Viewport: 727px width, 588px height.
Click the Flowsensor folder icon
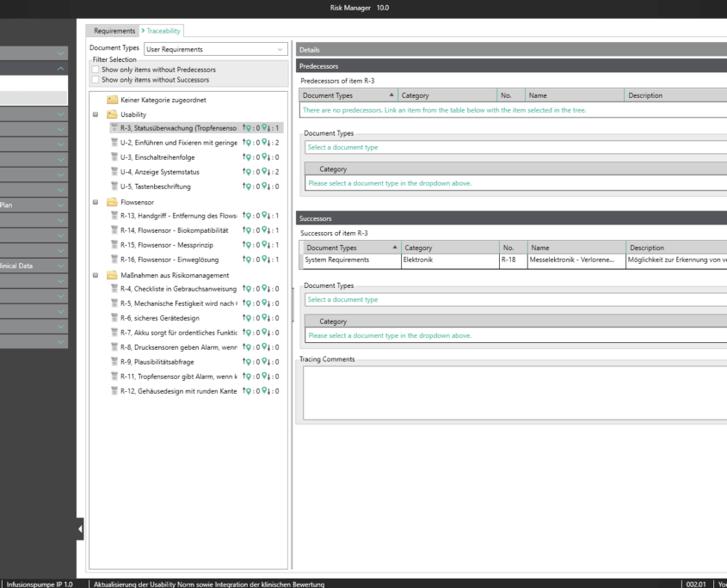tap(112, 202)
